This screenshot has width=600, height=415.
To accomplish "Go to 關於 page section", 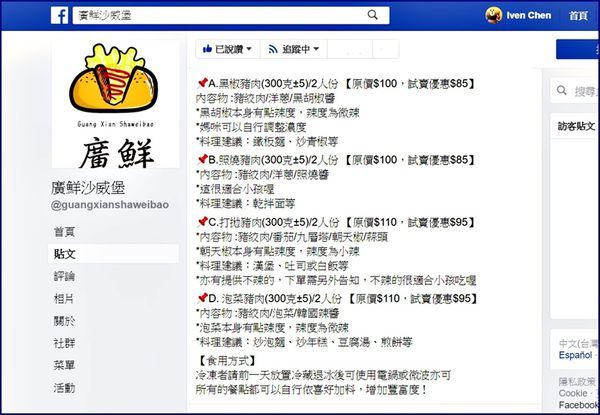I will click(x=64, y=321).
